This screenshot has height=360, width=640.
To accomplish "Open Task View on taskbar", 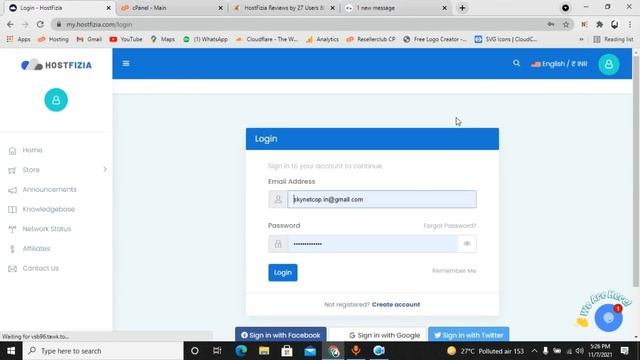I will point(217,351).
